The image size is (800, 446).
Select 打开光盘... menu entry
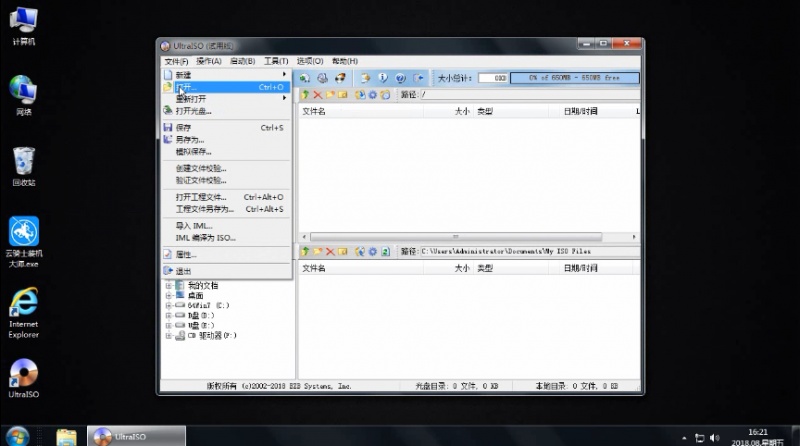pyautogui.click(x=226, y=111)
